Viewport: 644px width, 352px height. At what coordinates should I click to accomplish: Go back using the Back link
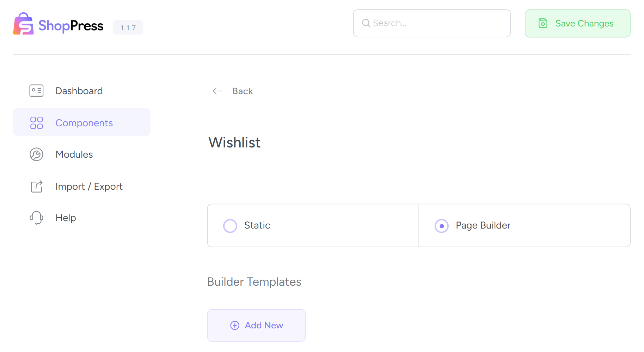243,91
